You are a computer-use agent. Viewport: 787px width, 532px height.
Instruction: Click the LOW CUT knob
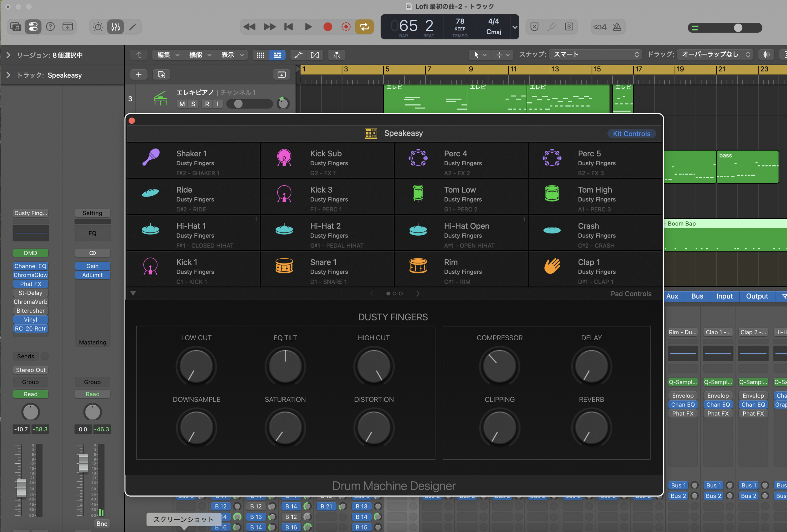click(x=196, y=366)
